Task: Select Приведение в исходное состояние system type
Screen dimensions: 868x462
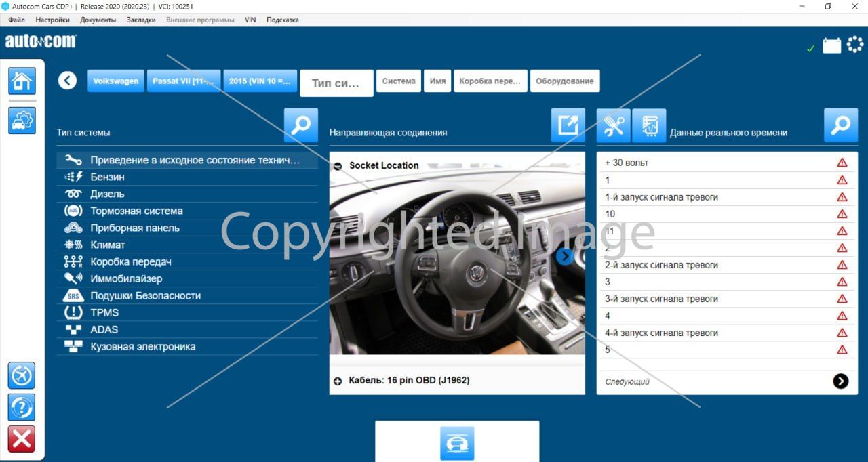Action: coord(187,160)
